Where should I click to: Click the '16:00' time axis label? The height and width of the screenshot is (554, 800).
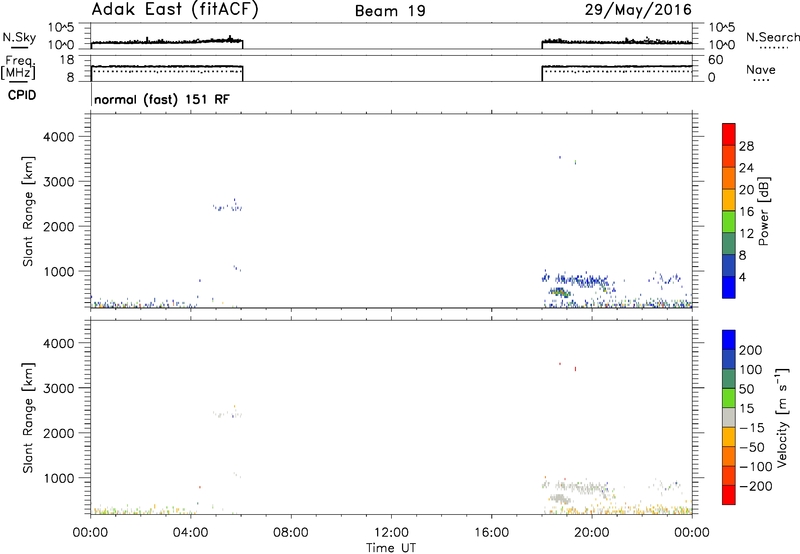coord(491,533)
